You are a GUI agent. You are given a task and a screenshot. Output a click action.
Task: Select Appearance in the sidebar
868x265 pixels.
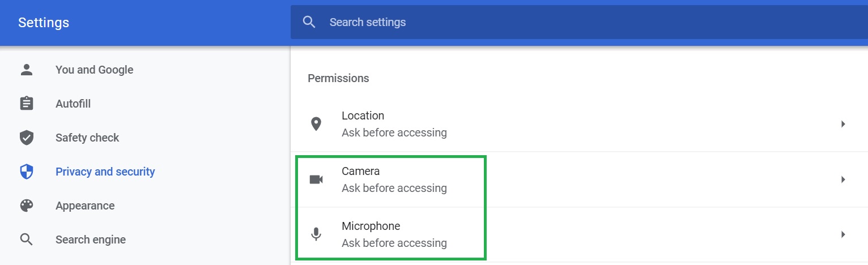pos(85,206)
